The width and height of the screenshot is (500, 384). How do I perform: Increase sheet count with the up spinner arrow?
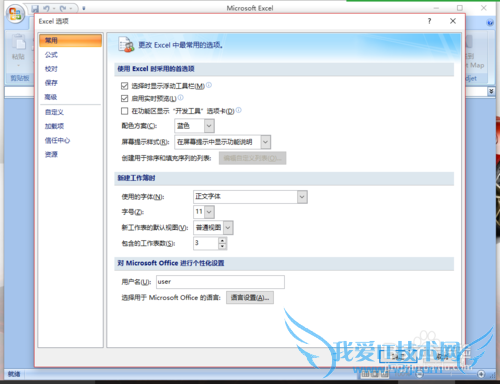(x=222, y=240)
